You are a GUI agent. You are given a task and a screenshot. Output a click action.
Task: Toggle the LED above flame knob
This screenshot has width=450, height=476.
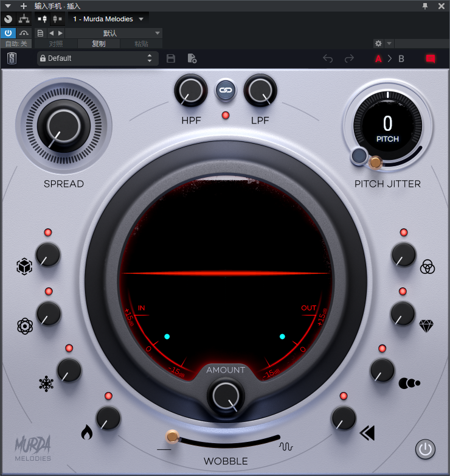pos(109,396)
